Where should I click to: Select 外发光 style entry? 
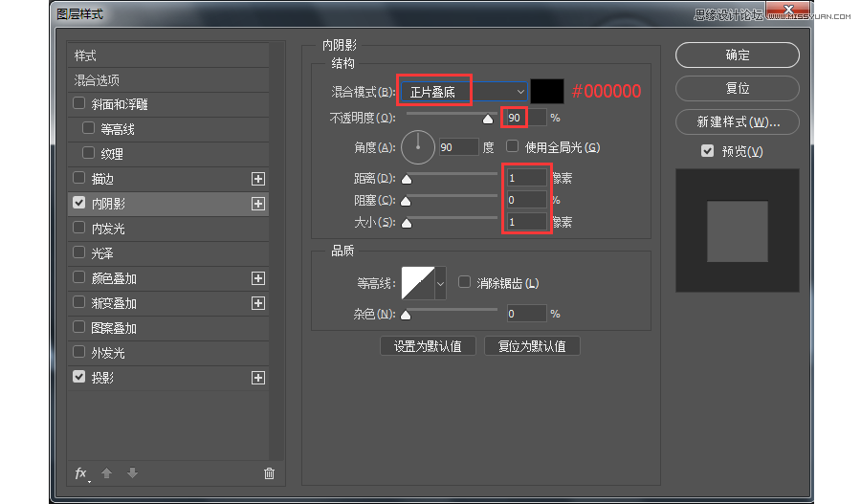pyautogui.click(x=168, y=353)
